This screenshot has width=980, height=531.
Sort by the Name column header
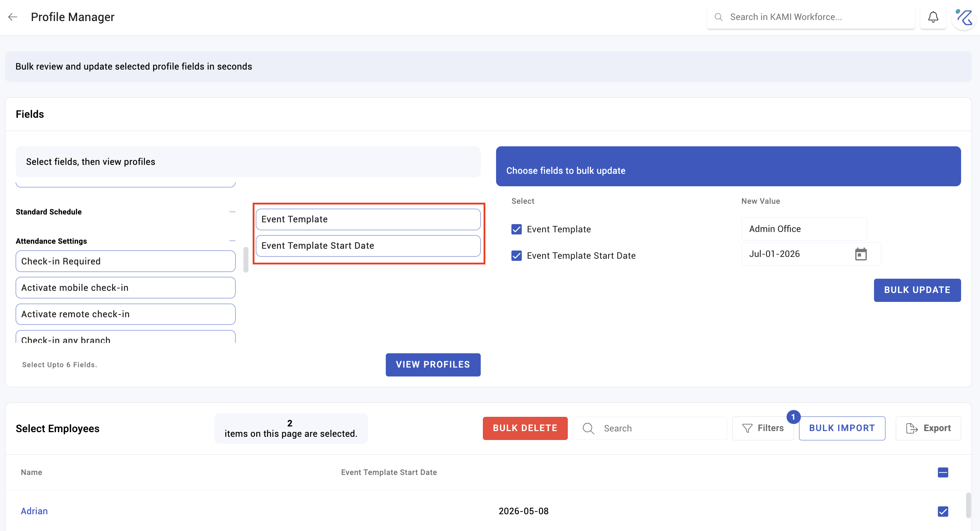[31, 472]
